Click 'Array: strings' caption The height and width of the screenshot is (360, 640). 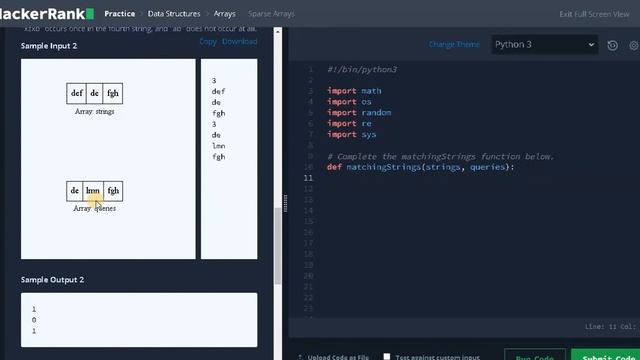point(94,111)
